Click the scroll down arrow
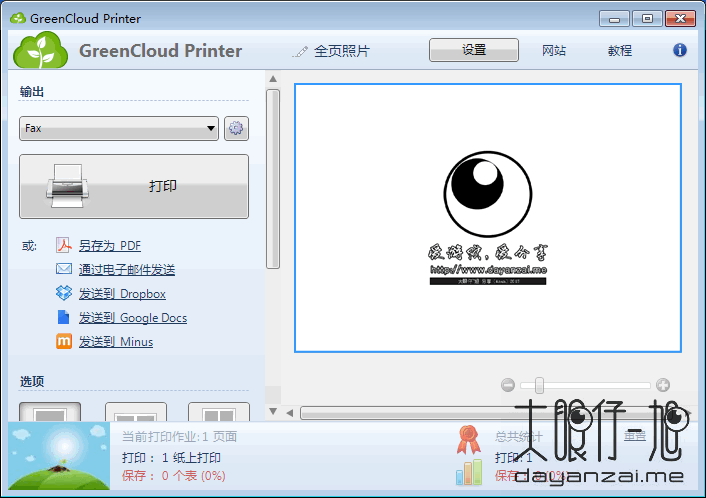706x498 pixels. (x=273, y=411)
